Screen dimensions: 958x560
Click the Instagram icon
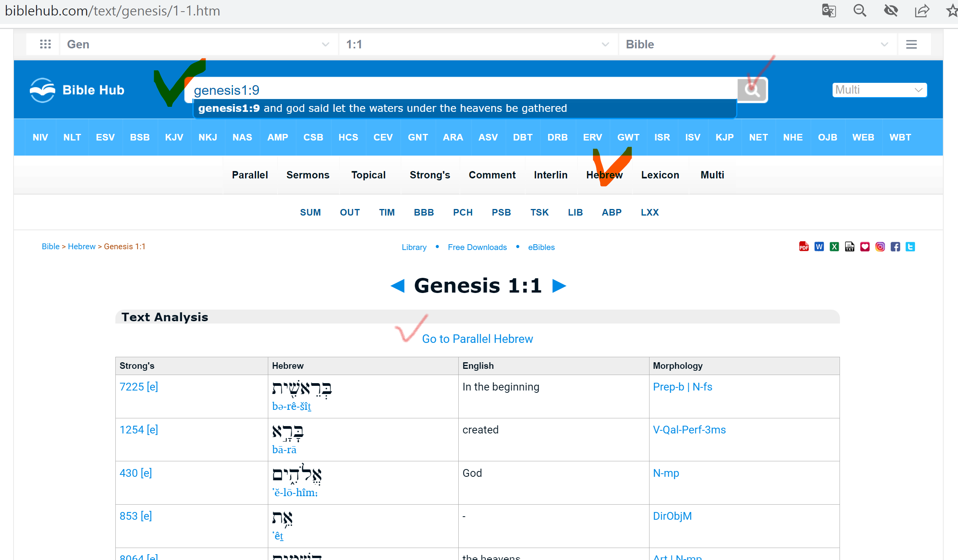pos(880,247)
